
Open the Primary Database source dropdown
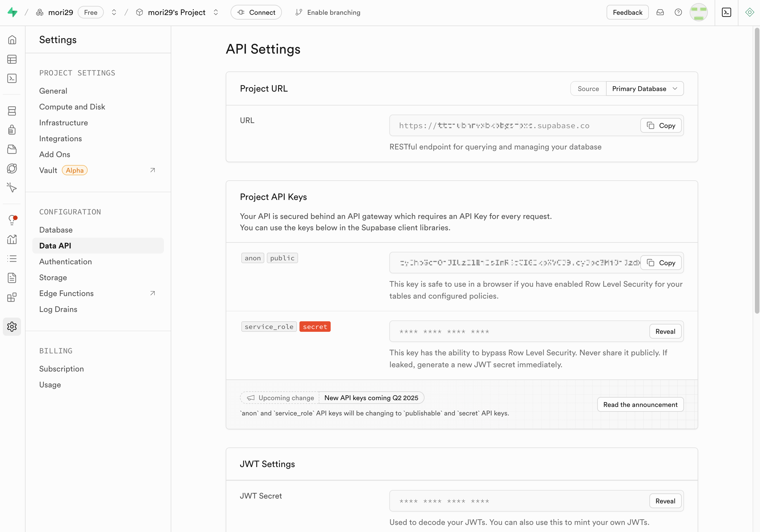(x=644, y=89)
